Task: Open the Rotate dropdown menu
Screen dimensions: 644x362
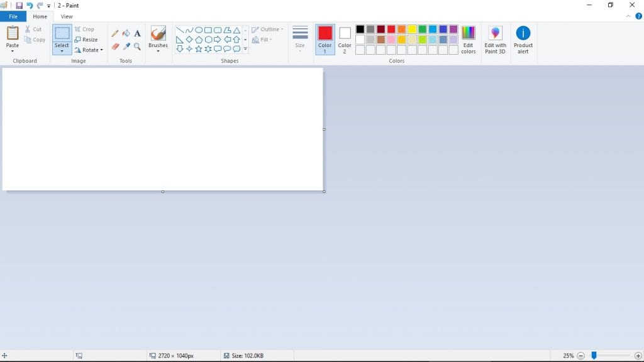Action: (x=89, y=50)
